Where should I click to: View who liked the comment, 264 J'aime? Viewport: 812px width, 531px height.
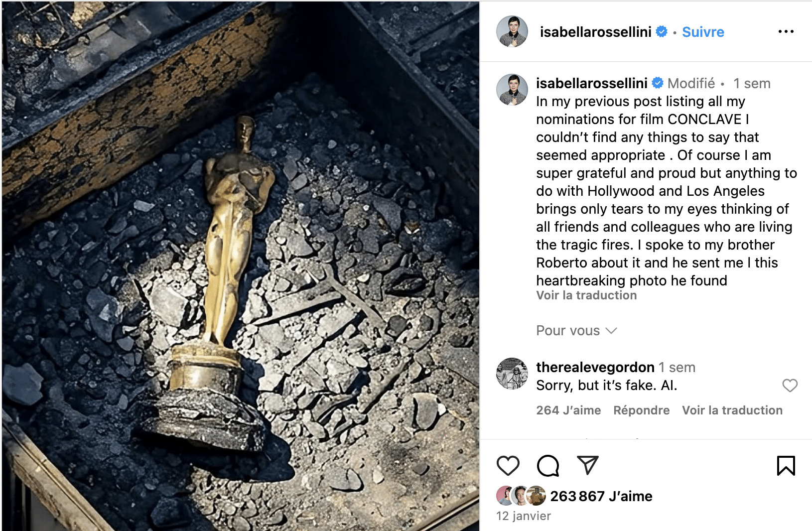tap(568, 410)
